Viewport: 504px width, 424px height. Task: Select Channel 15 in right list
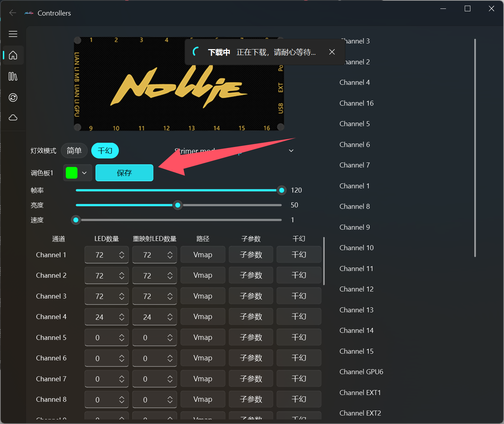tap(357, 351)
